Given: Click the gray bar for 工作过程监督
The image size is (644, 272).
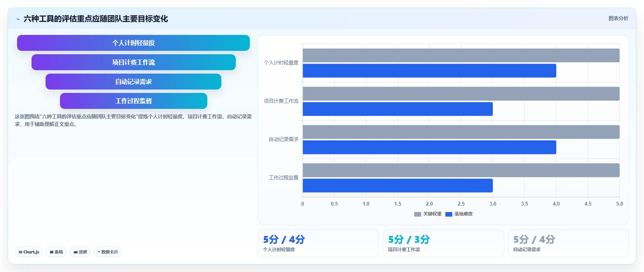Looking at the screenshot, I should [461, 170].
